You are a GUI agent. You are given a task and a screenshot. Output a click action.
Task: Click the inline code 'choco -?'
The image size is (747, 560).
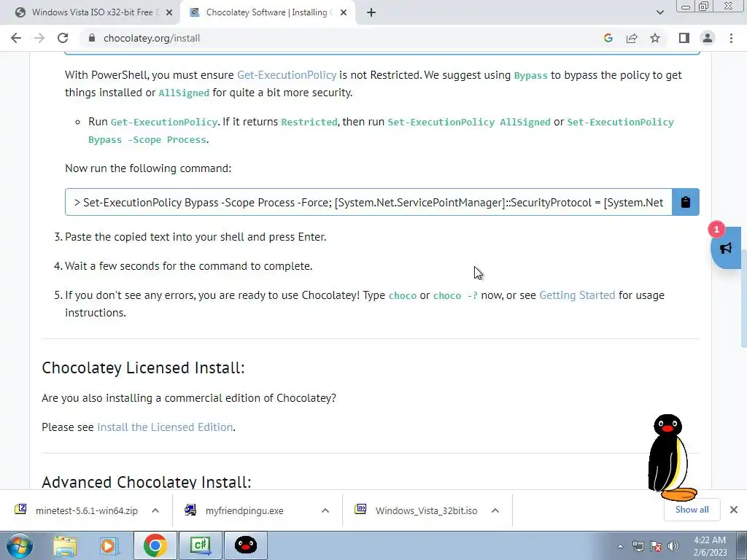point(455,296)
